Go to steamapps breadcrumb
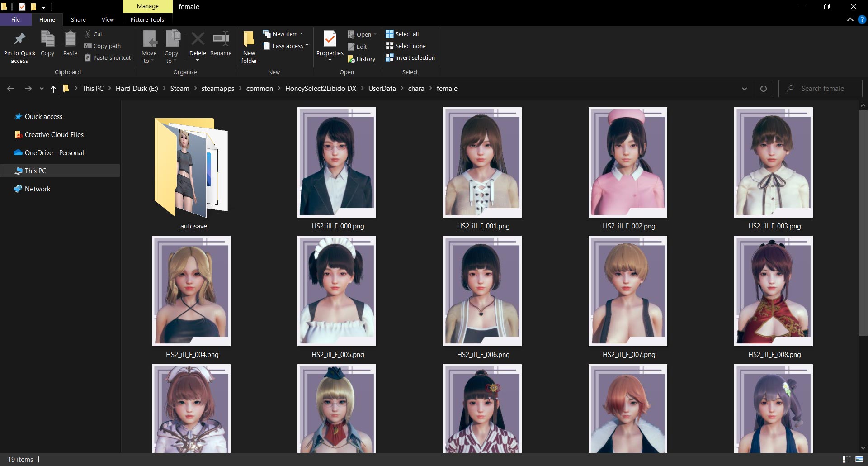 [x=217, y=88]
